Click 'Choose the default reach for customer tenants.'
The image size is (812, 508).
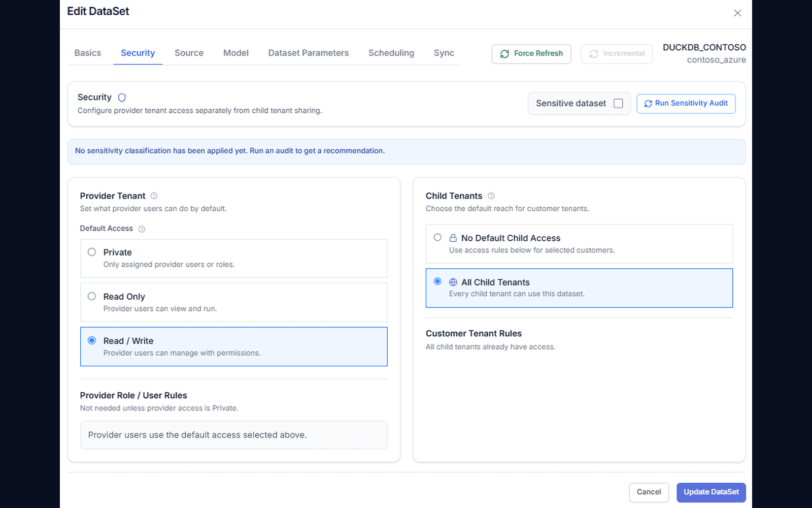(x=507, y=209)
